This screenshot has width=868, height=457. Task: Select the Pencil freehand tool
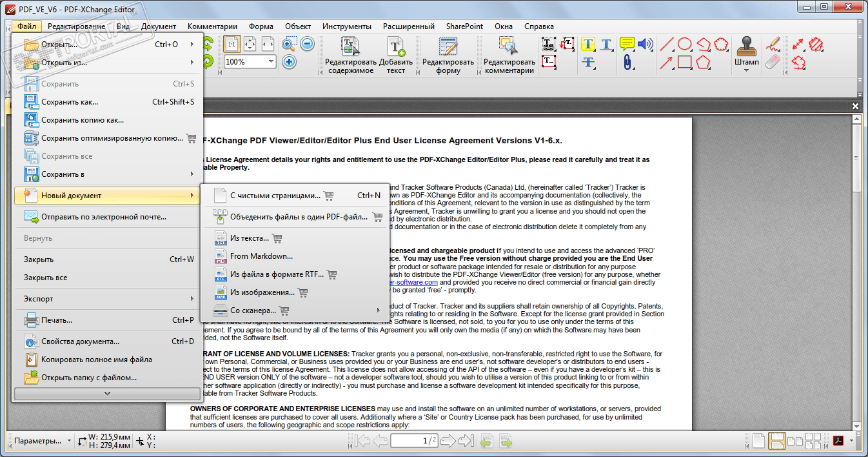click(x=773, y=44)
